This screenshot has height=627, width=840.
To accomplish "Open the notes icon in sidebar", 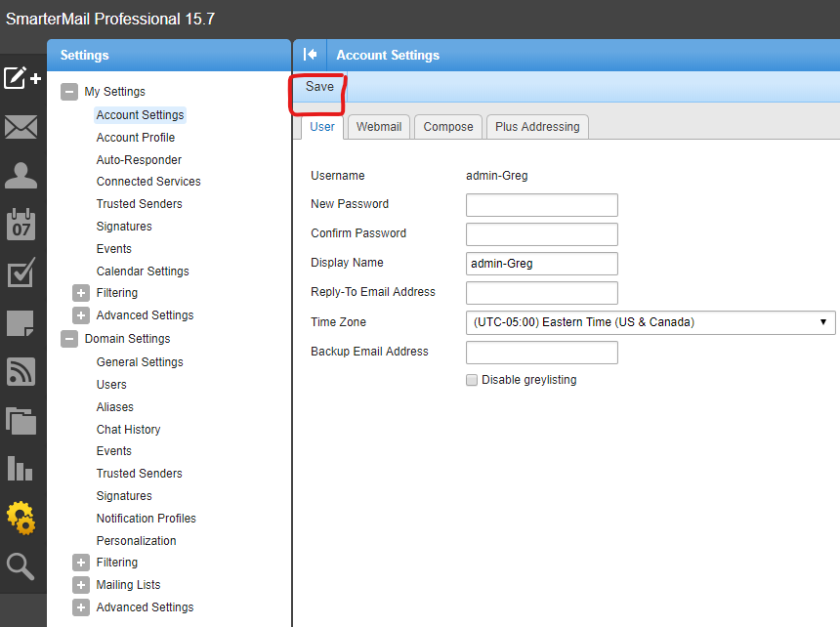I will pos(21,323).
